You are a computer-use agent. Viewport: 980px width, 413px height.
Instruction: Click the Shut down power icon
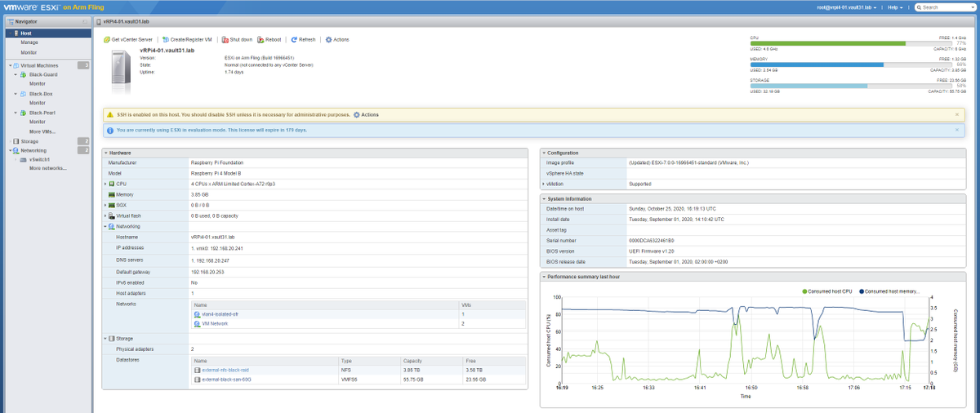(225, 39)
